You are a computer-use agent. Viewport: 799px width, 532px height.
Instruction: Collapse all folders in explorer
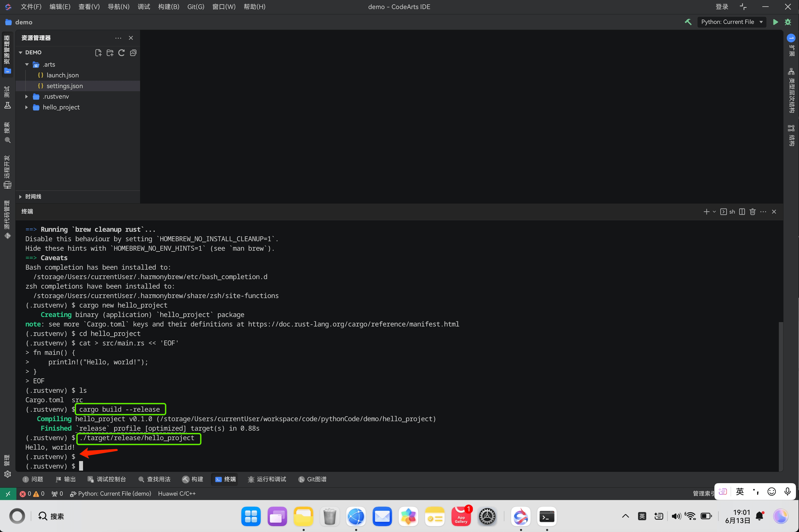pyautogui.click(x=133, y=52)
